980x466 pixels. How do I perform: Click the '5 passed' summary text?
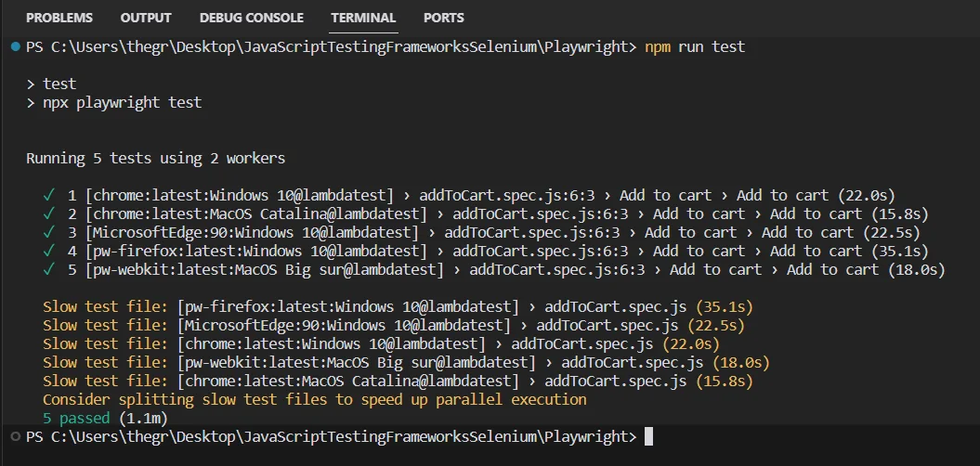(x=76, y=419)
